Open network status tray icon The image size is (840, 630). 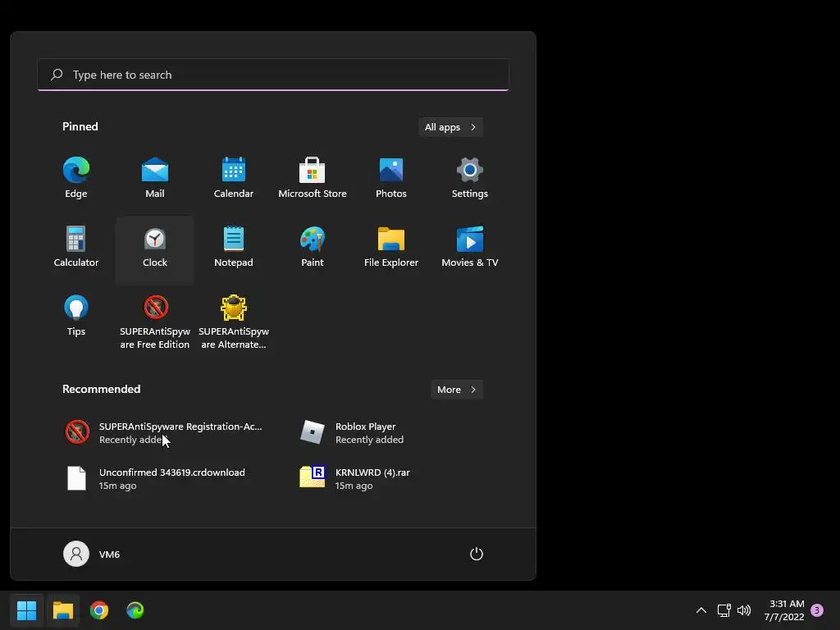click(724, 610)
